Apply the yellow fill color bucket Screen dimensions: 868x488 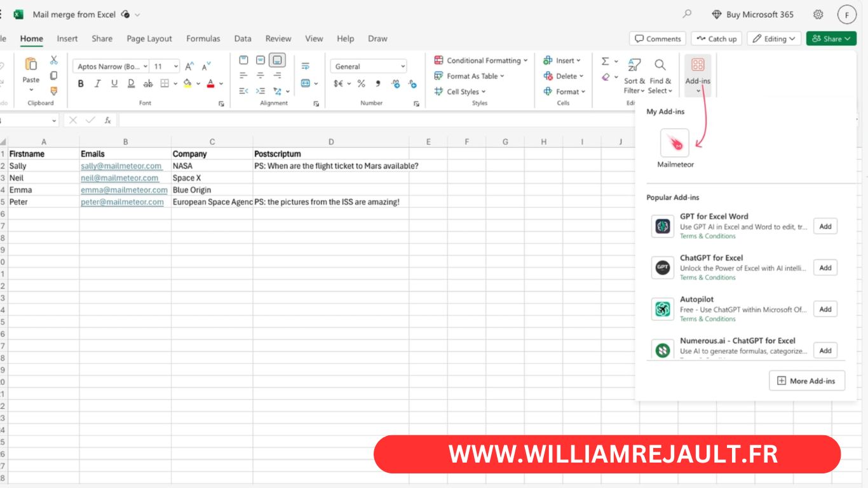[x=187, y=83]
